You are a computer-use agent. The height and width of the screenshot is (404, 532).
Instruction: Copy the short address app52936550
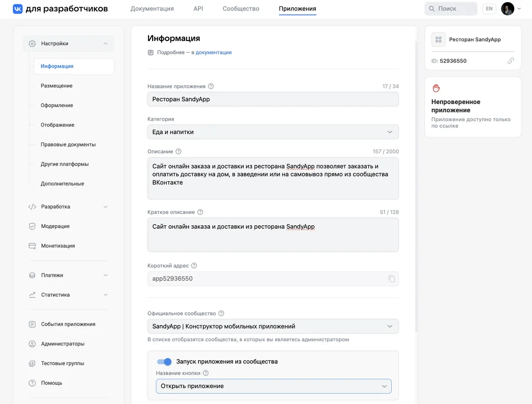(x=392, y=279)
